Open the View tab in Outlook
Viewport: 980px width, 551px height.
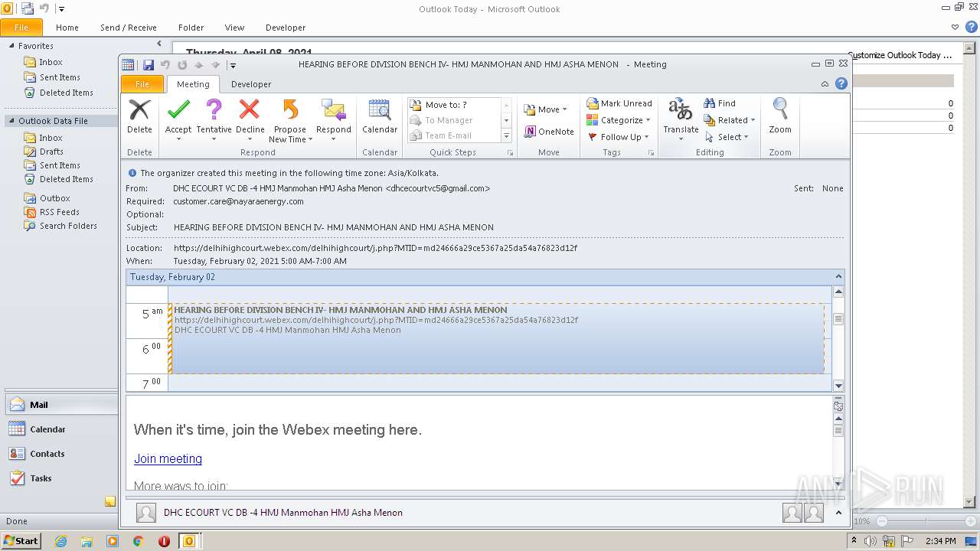(234, 28)
